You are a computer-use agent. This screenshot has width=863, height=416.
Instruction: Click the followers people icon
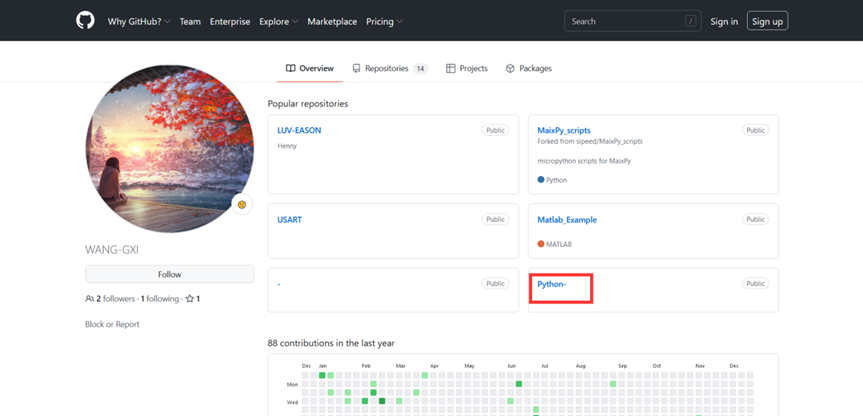coord(90,299)
